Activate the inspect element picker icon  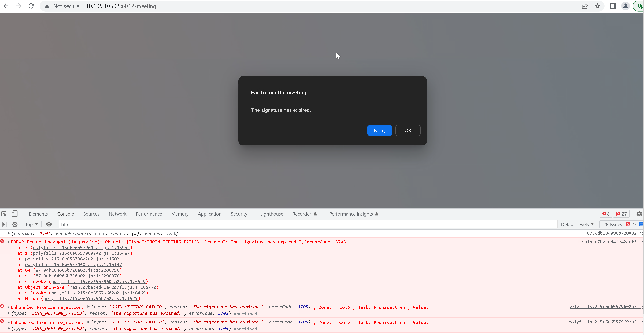click(4, 214)
